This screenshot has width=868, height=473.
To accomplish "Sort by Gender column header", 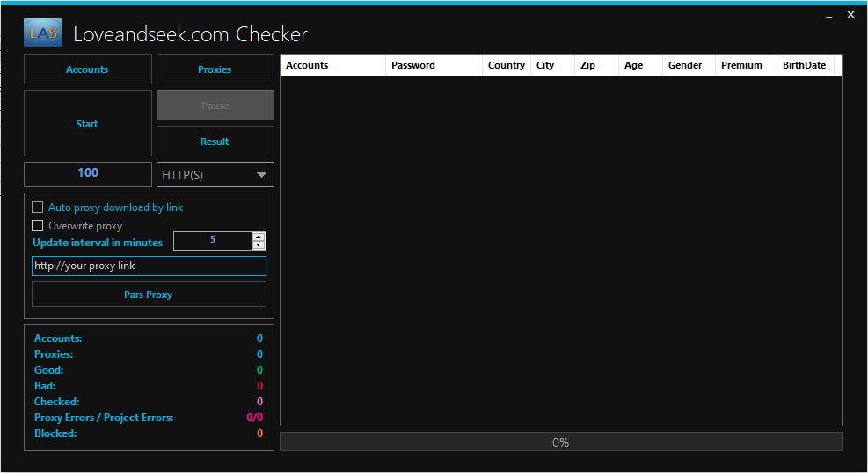I will click(x=689, y=65).
